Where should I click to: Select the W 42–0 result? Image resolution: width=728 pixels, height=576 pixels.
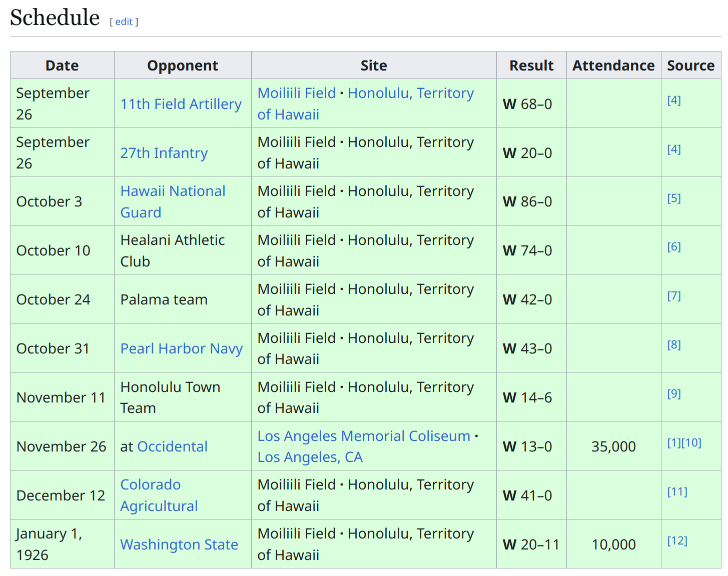coord(527,299)
